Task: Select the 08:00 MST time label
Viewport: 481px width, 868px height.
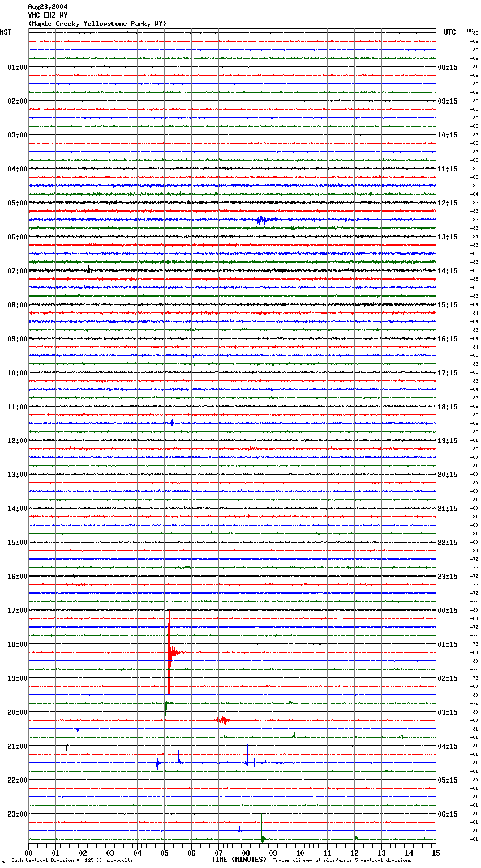Action: (x=18, y=305)
